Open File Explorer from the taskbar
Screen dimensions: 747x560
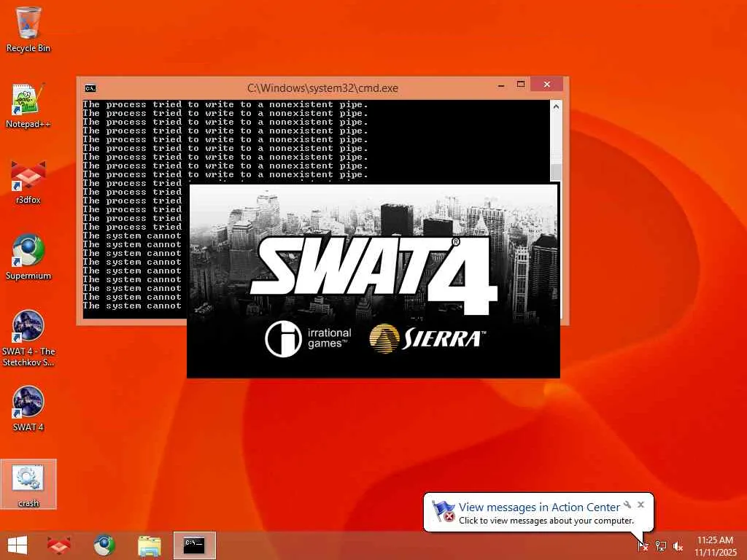point(149,545)
